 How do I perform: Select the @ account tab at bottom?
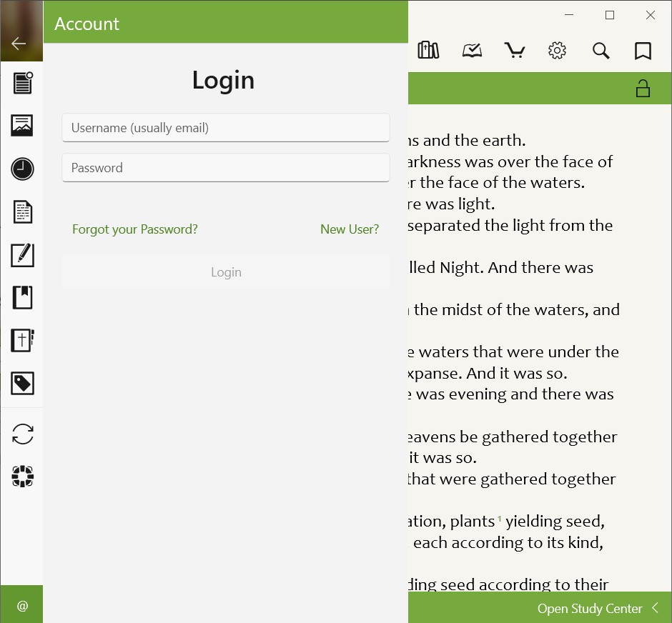coord(22,606)
